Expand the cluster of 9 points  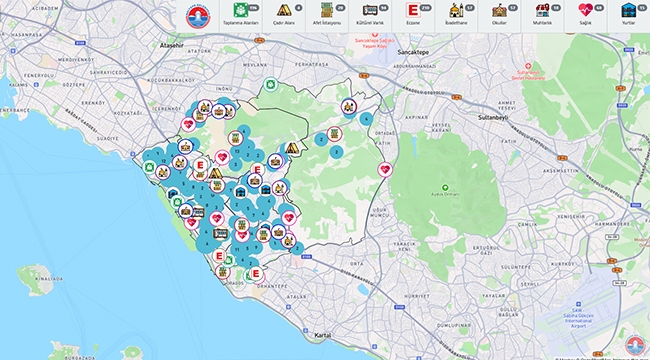(x=257, y=248)
